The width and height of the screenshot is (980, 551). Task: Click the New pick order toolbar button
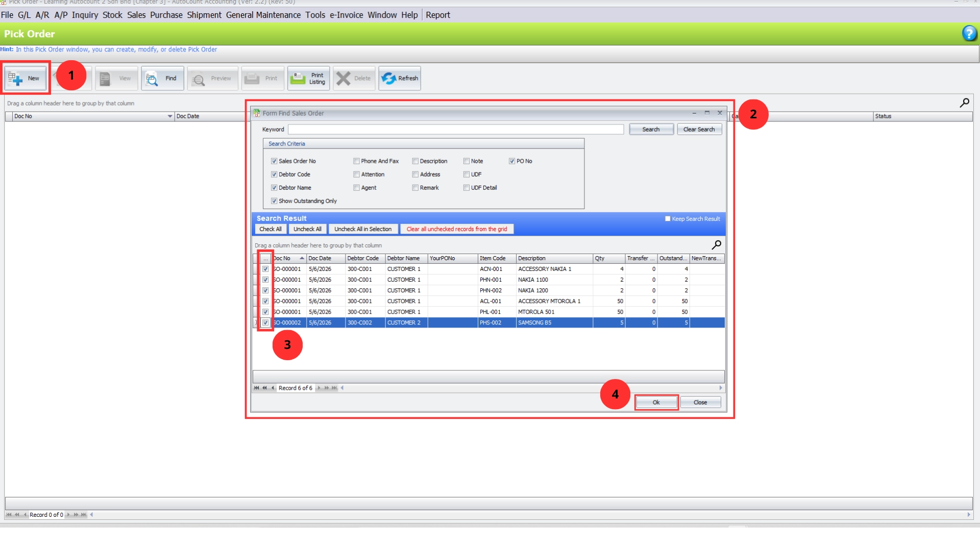point(27,78)
